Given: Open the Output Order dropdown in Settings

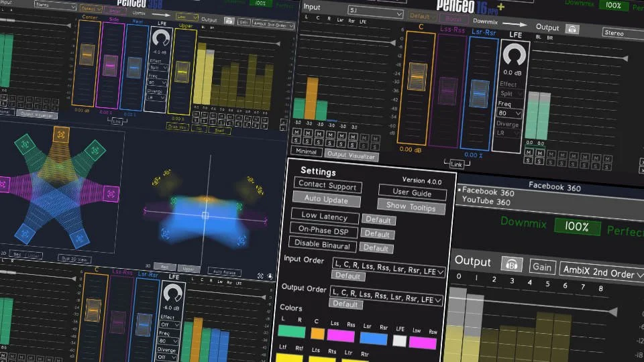Looking at the screenshot, I should 386,295.
